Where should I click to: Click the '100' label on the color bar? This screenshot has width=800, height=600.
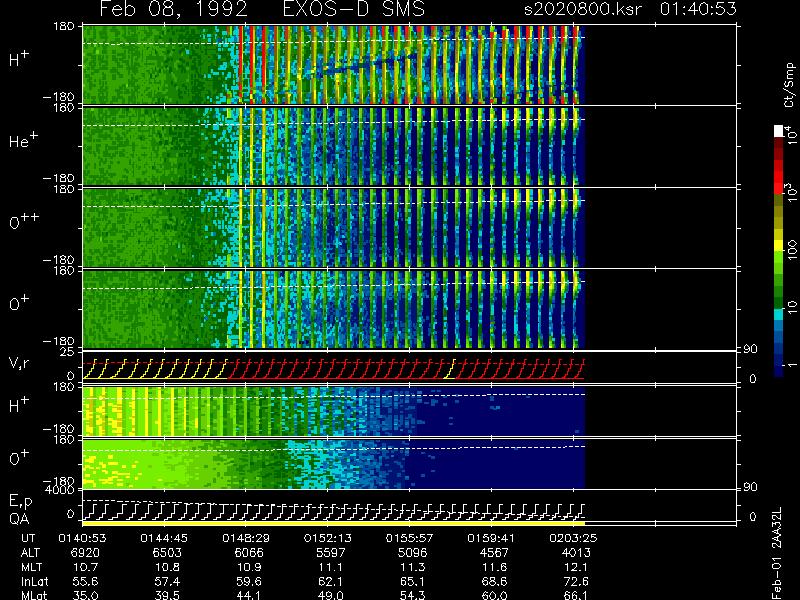coord(791,251)
